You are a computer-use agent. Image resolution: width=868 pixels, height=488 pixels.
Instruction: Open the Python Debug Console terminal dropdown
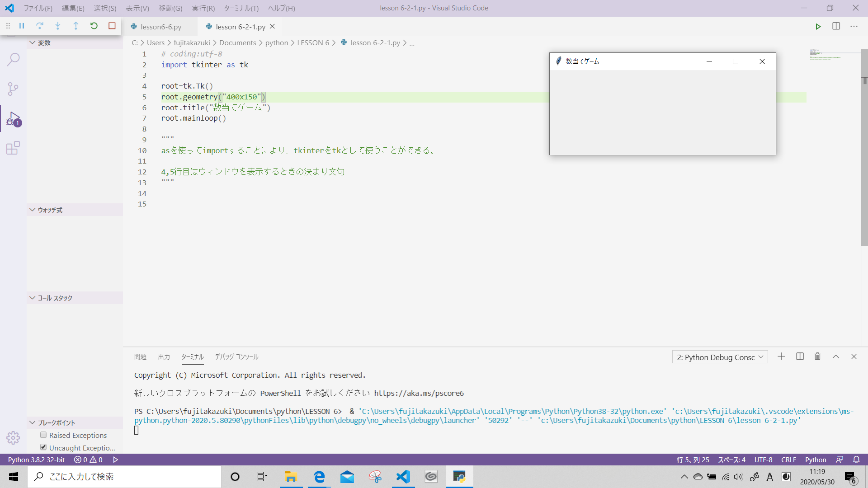click(x=720, y=357)
